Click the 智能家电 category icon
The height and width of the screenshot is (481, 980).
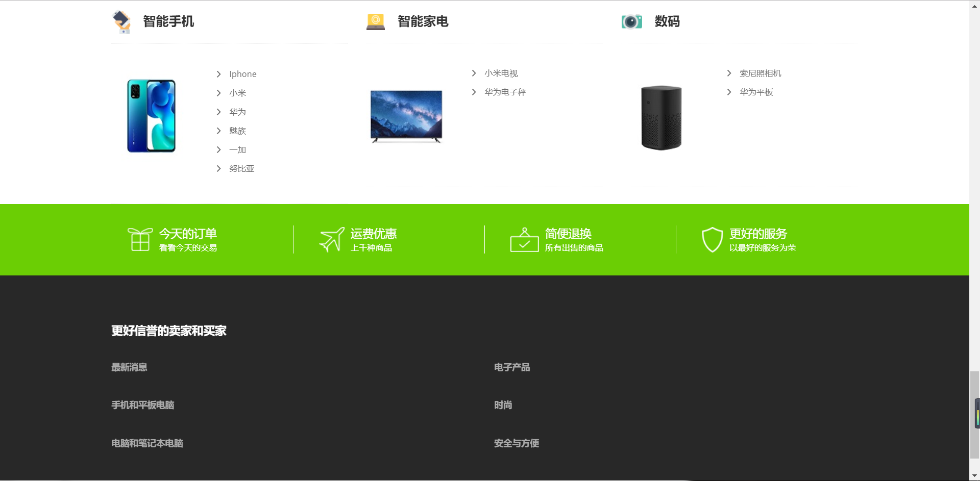pyautogui.click(x=376, y=21)
